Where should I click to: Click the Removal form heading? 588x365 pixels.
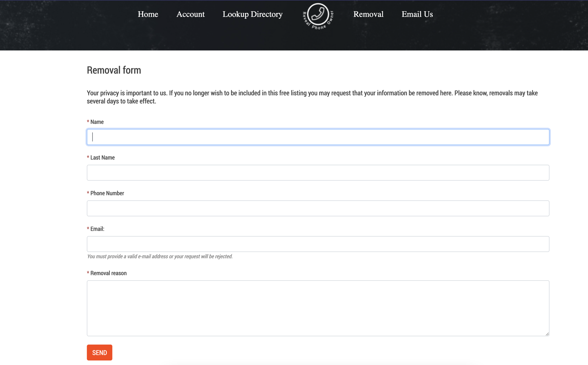tap(114, 70)
